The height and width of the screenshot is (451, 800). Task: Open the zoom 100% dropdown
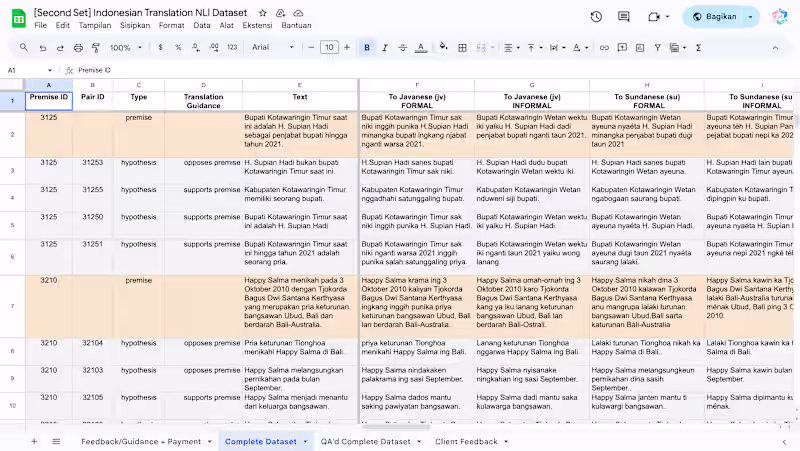pyautogui.click(x=126, y=47)
